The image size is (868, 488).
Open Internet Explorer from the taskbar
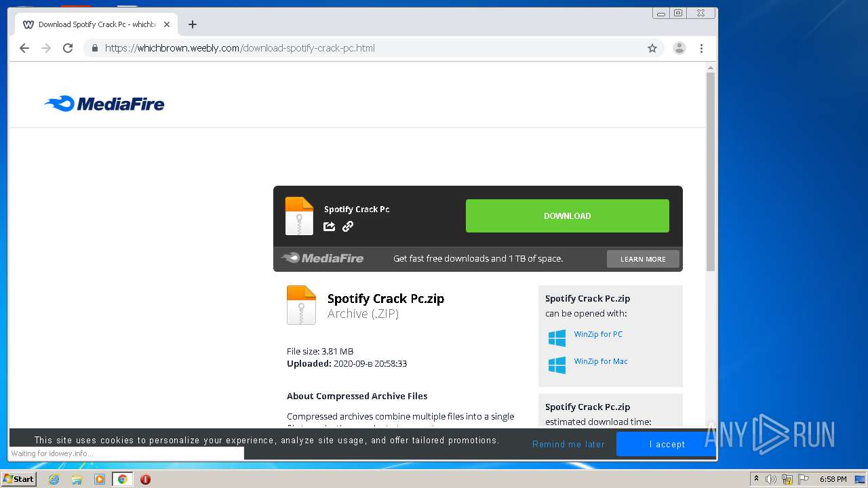[x=54, y=479]
